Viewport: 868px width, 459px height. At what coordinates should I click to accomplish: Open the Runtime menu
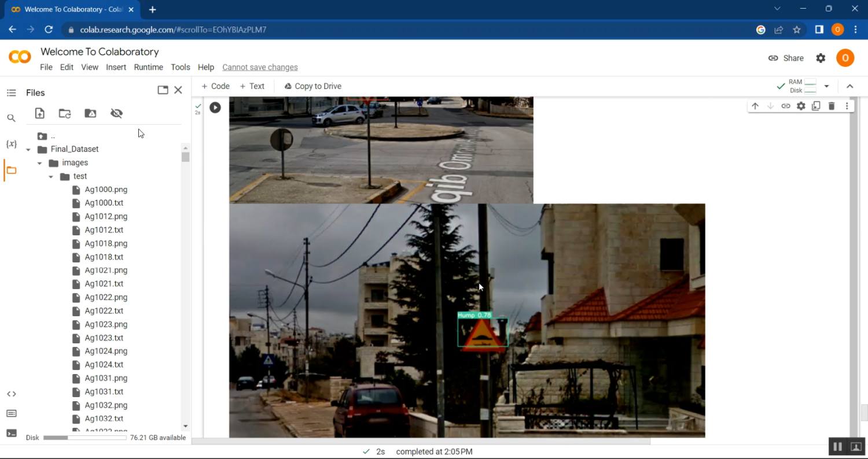click(x=148, y=67)
